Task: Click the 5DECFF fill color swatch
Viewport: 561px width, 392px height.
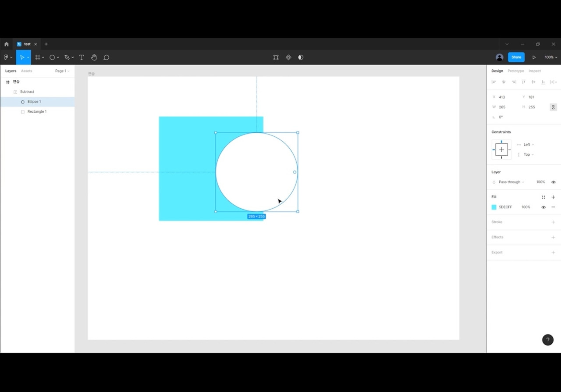Action: (x=494, y=207)
